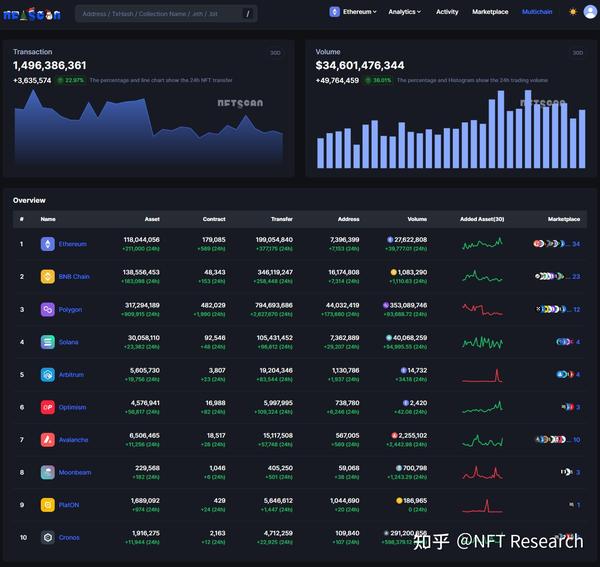Click the Optimism logo icon
The height and width of the screenshot is (567, 600).
(48, 407)
